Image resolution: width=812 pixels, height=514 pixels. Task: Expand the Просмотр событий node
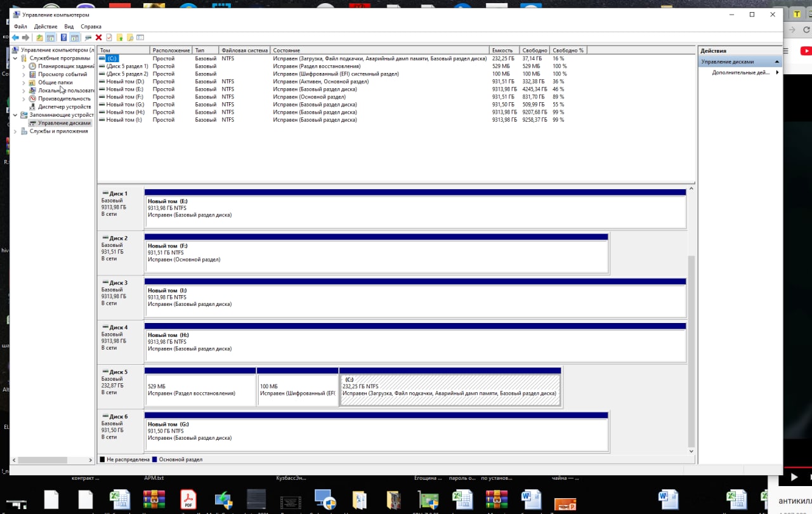click(x=24, y=74)
